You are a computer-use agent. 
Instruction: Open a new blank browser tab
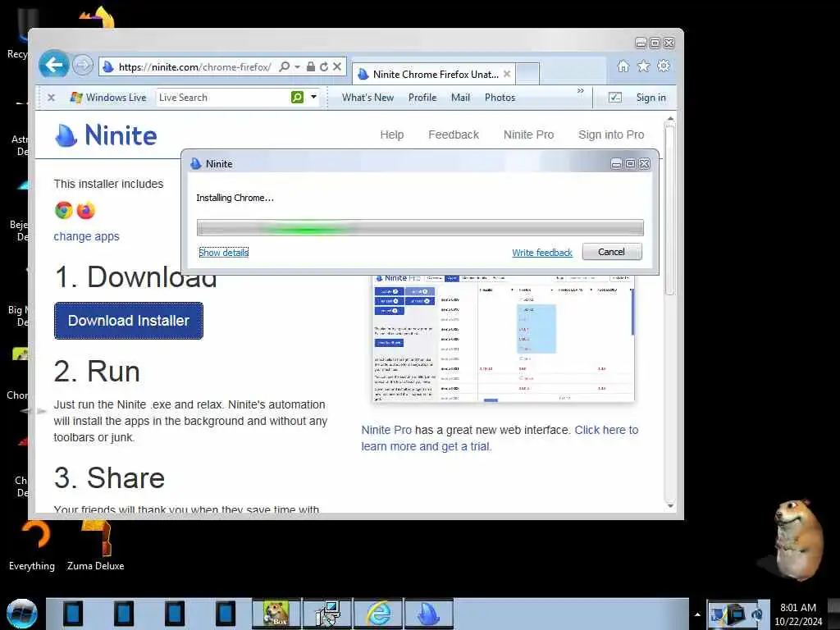(527, 74)
